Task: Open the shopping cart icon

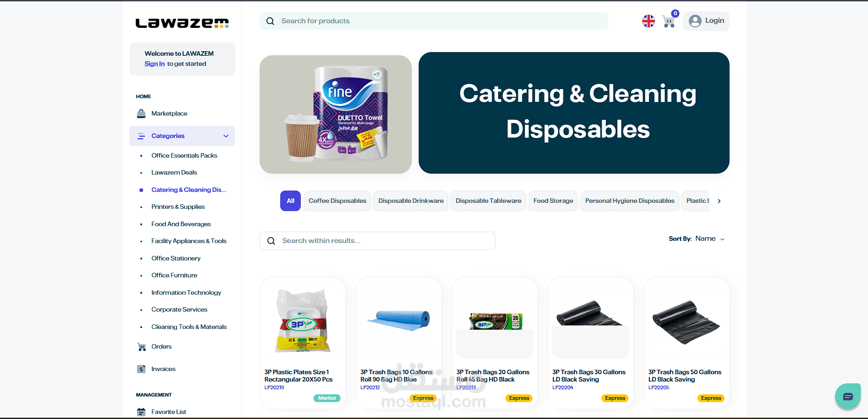Action: 669,21
